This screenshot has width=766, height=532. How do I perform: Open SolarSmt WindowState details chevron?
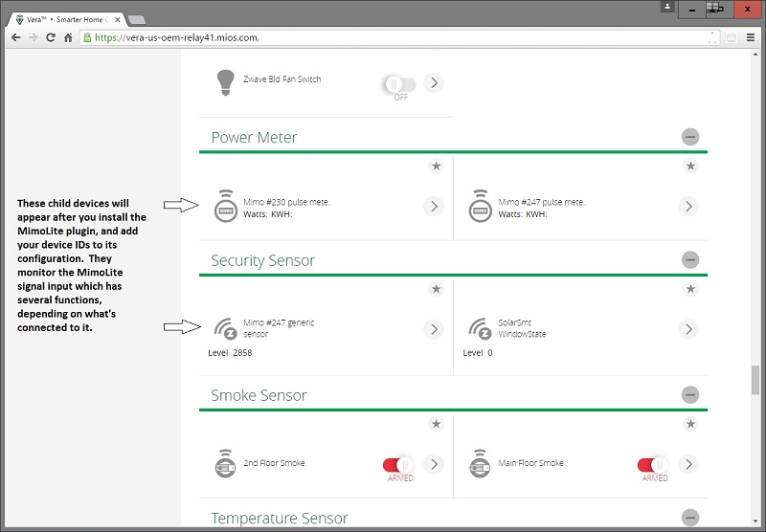pos(688,329)
